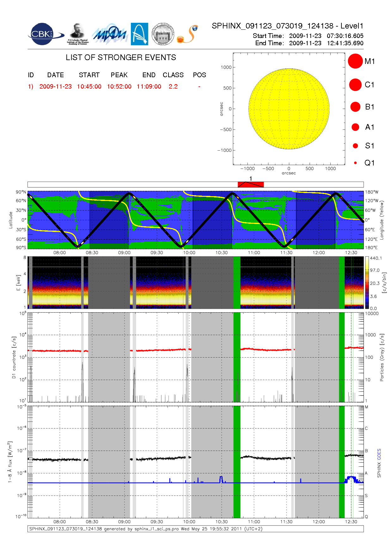Screen dimensions: 392x555
Task: Click the LIST OF STRONGER EVENTS heading
Action: (x=121, y=58)
